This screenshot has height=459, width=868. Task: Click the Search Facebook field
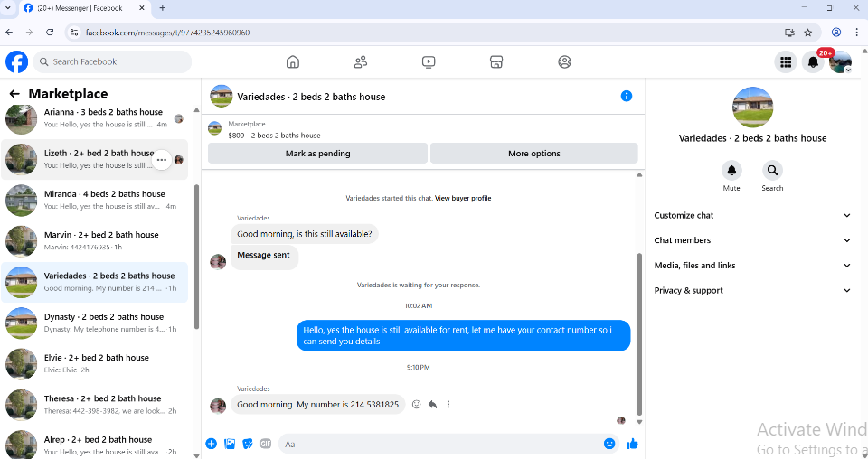pos(112,62)
